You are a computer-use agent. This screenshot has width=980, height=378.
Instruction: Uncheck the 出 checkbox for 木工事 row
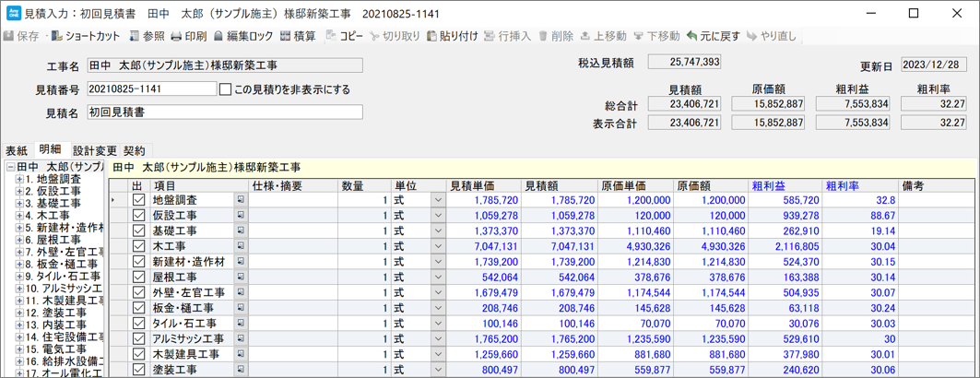tap(139, 247)
